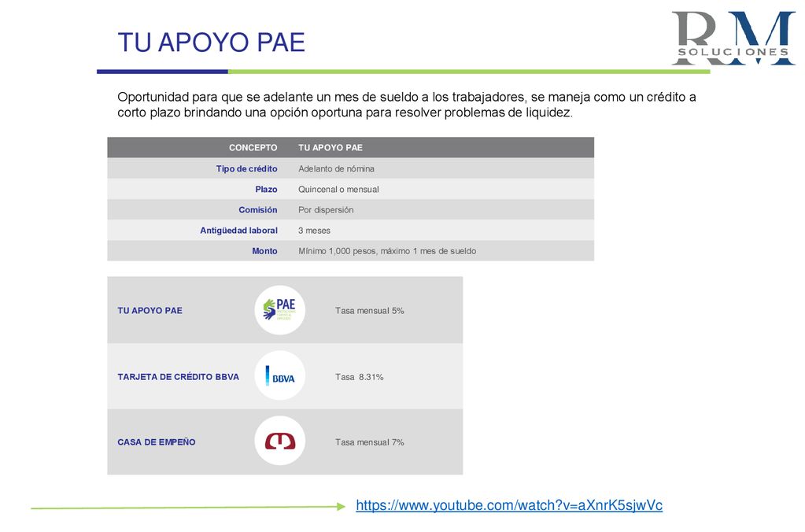Click the '3 meses' value
The image size is (805, 532).
(x=314, y=231)
